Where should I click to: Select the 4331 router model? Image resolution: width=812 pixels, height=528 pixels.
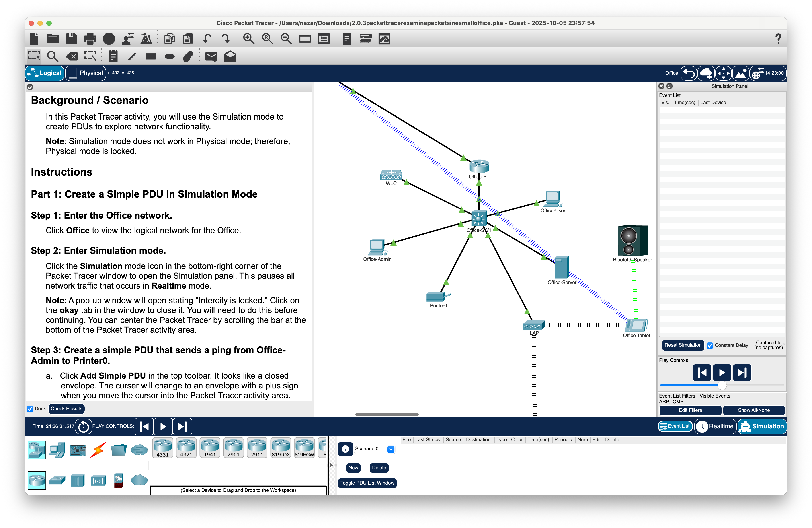pyautogui.click(x=163, y=448)
